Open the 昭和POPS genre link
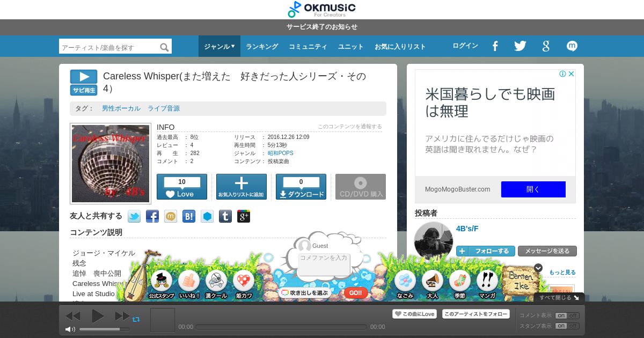644x338 pixels. [281, 153]
